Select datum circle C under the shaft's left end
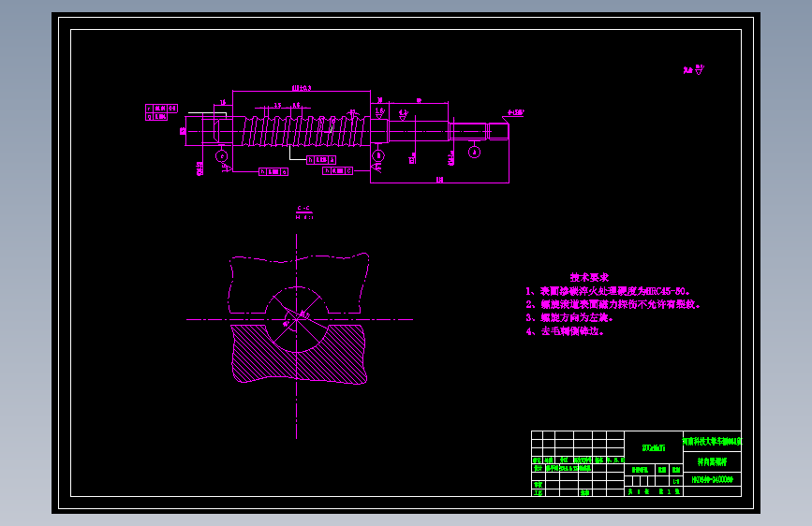The height and width of the screenshot is (526, 812). coord(222,155)
